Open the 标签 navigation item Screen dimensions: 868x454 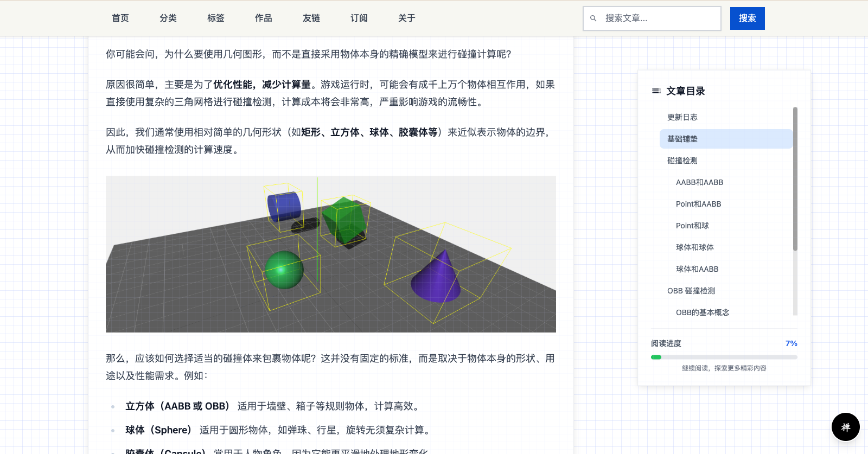pyautogui.click(x=216, y=18)
